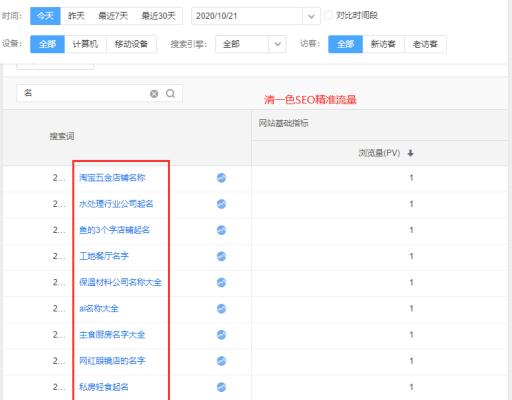
Task: Choose 老访客 visitor filter
Action: tap(425, 44)
